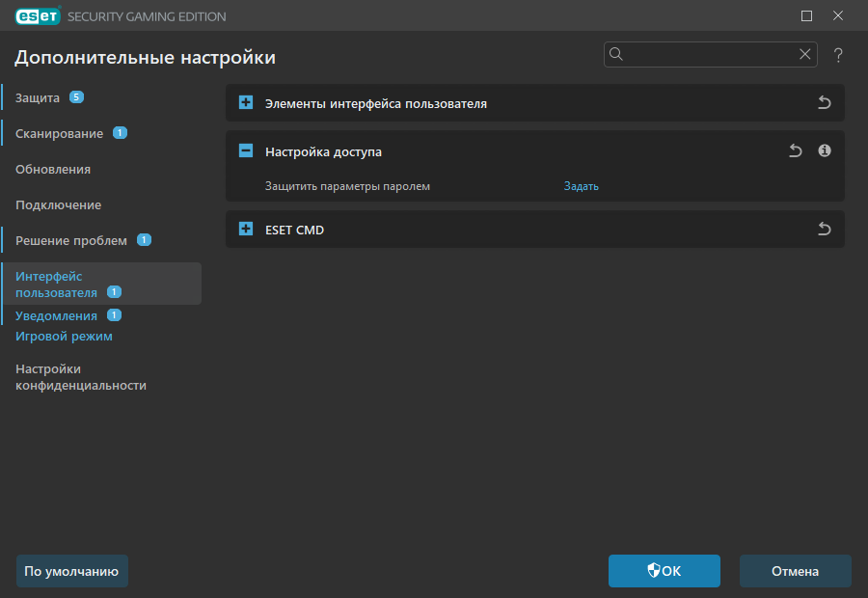This screenshot has height=598, width=868.
Task: Reset ESET CMD section to defaults
Action: coord(825,229)
